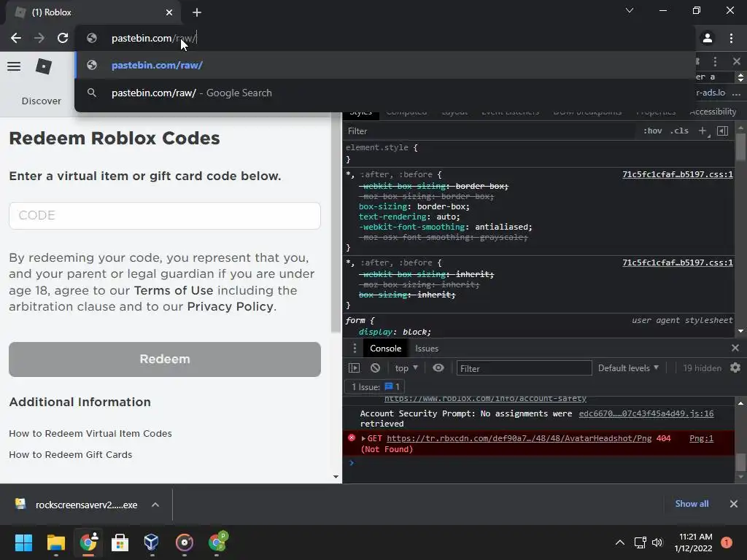
Task: Open the 1 Issue badge
Action: pos(376,386)
